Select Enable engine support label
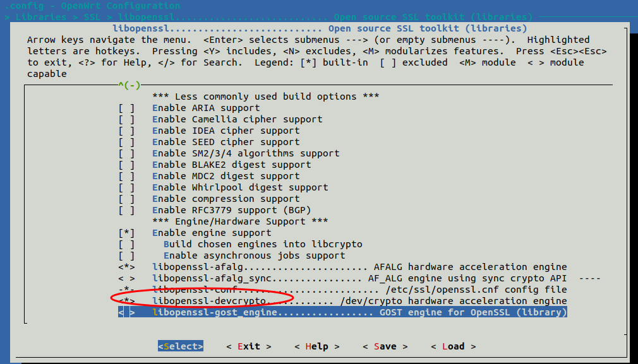The image size is (638, 364). (212, 233)
